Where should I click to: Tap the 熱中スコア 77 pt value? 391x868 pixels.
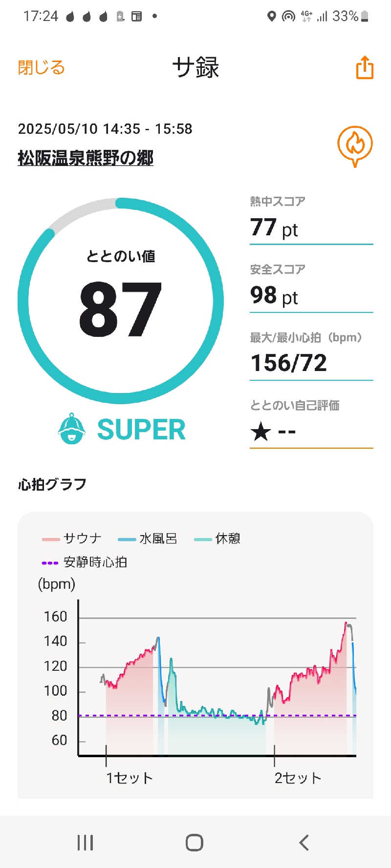pyautogui.click(x=274, y=228)
